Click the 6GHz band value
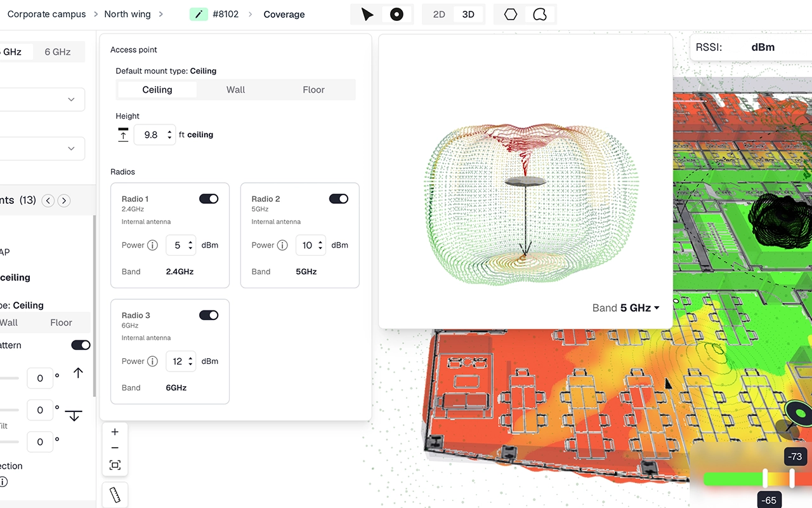Image resolution: width=812 pixels, height=508 pixels. point(176,387)
